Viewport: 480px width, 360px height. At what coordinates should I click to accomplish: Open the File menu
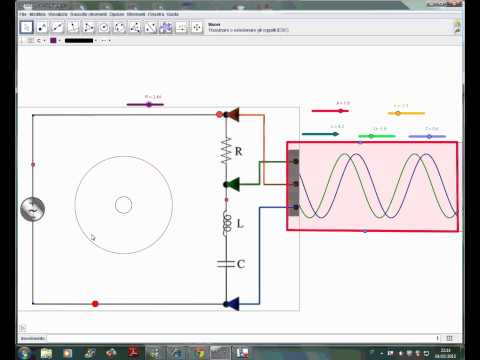point(23,14)
